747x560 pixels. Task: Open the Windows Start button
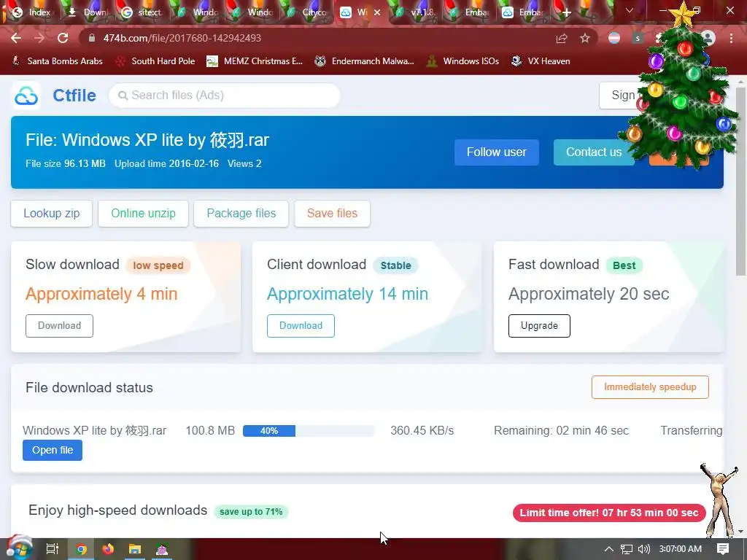[x=20, y=548]
